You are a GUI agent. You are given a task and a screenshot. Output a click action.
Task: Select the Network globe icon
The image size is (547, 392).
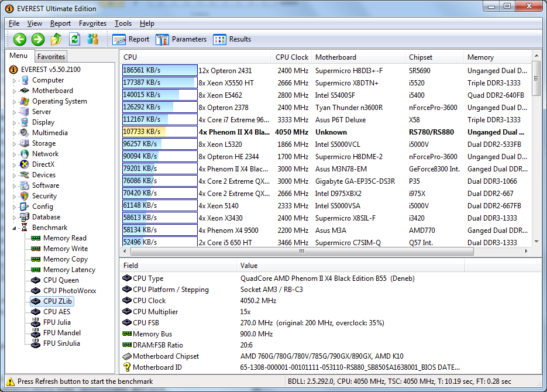coord(25,154)
